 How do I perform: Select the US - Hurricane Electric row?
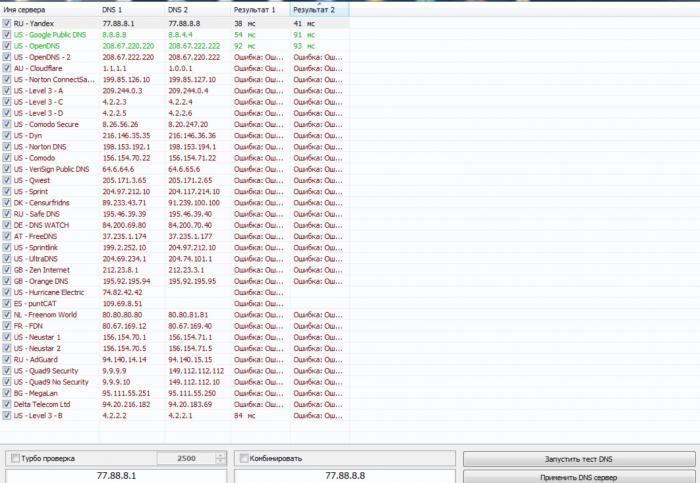coord(175,292)
